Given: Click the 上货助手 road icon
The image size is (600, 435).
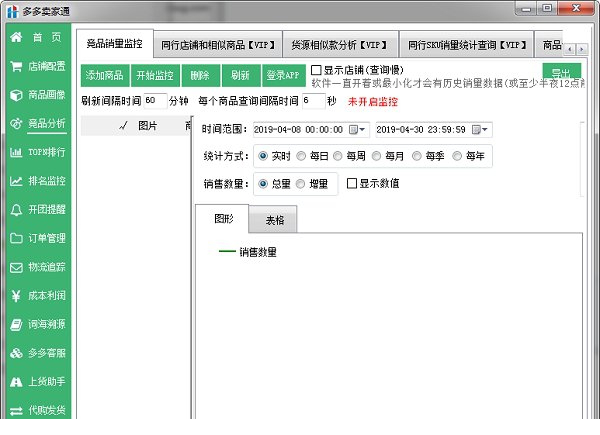Looking at the screenshot, I should coord(16,382).
